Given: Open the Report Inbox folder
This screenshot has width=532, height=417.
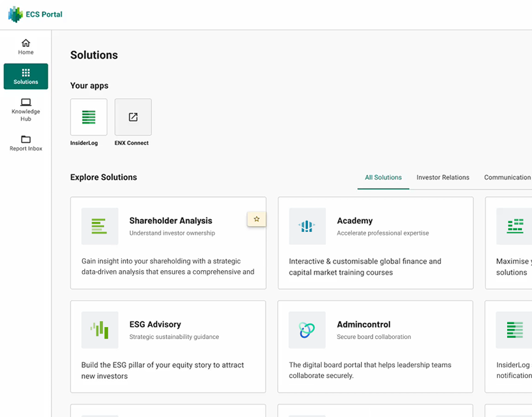Looking at the screenshot, I should (26, 143).
